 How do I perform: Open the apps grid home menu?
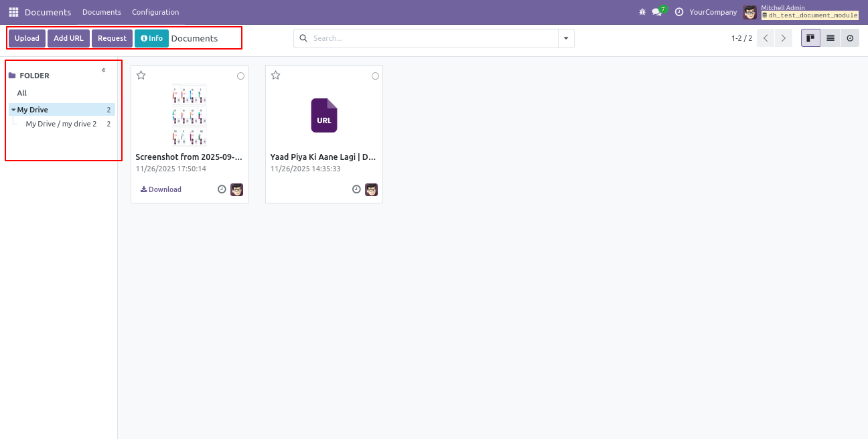13,12
